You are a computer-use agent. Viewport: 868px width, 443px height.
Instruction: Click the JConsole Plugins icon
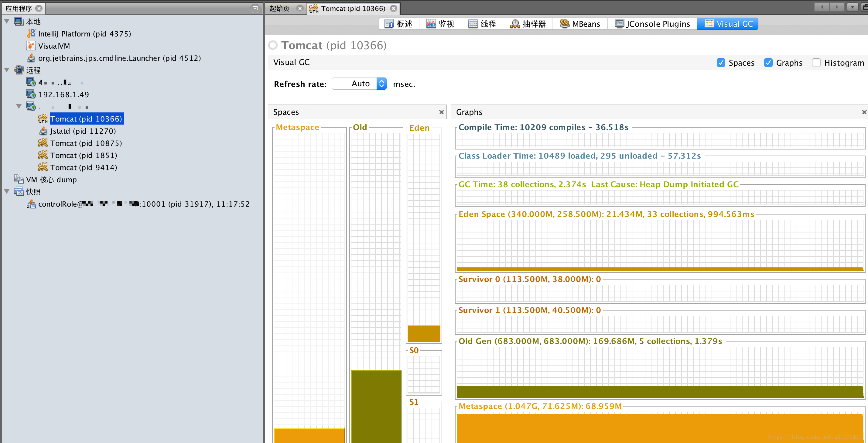tap(619, 24)
